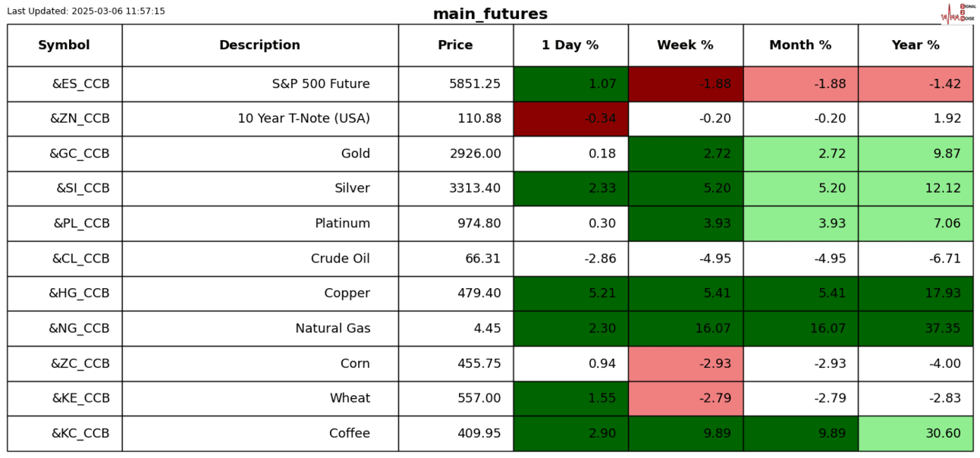The image size is (980, 458).
Task: Sort by the "Price" column header
Action: 455,45
